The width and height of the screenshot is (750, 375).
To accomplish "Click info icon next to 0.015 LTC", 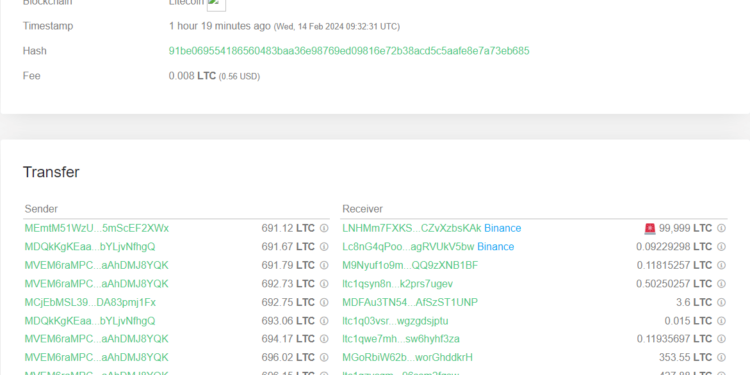I will (721, 320).
